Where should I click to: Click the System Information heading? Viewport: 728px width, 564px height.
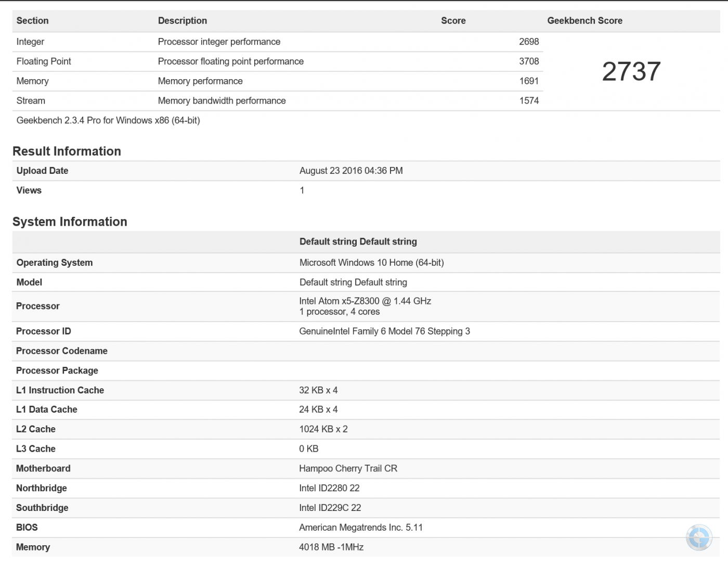click(70, 222)
